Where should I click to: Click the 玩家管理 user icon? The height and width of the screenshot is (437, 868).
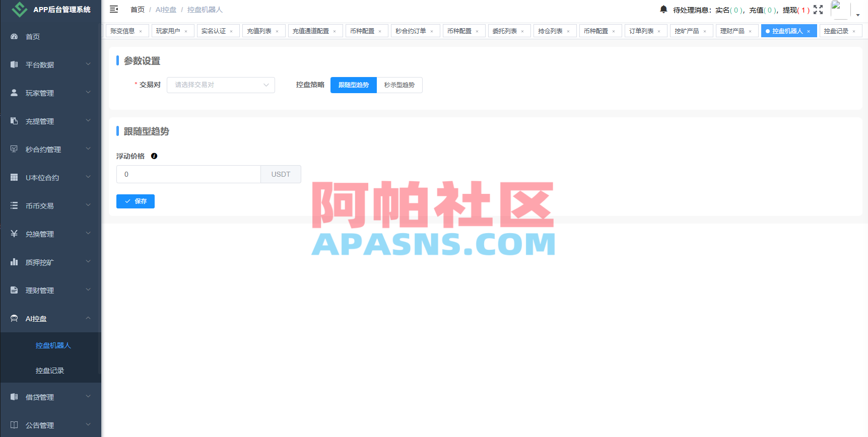(x=14, y=93)
